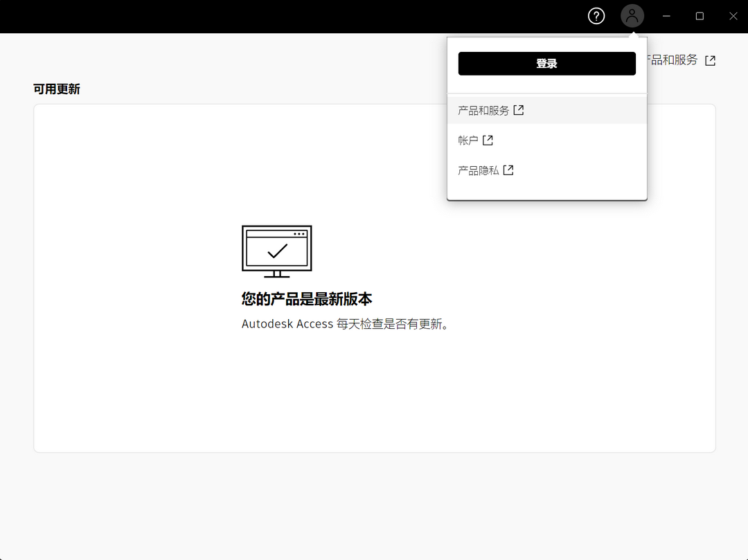
Task: Click the monitor checkmark illustration
Action: (276, 251)
